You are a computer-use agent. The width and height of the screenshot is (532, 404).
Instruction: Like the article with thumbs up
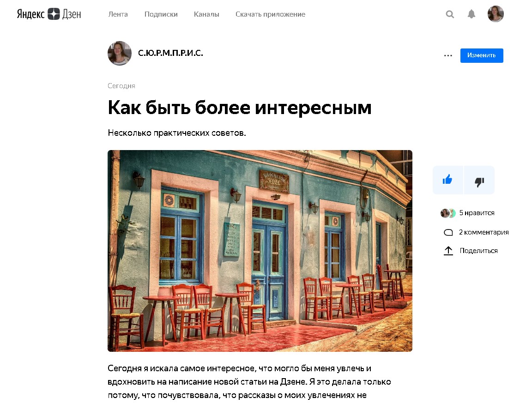pos(447,180)
